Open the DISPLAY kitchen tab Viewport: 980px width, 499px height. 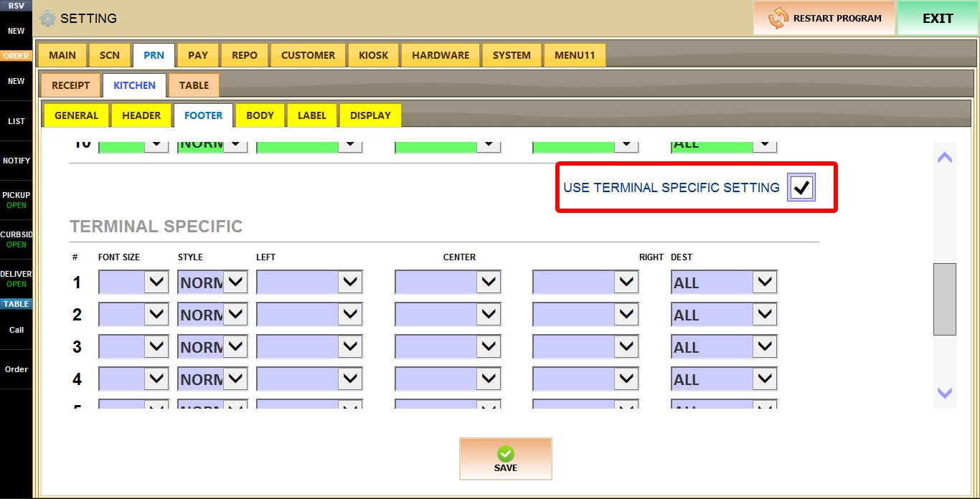(x=370, y=115)
